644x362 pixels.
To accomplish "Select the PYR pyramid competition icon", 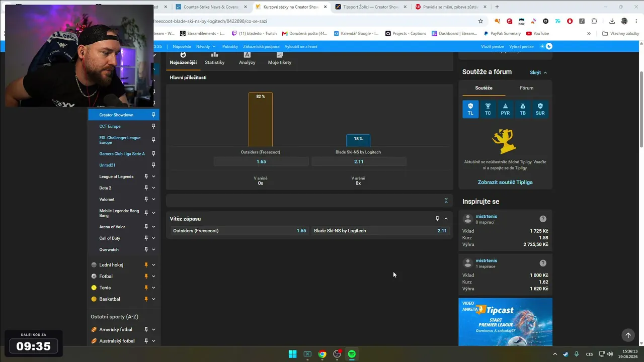I will coord(505,109).
